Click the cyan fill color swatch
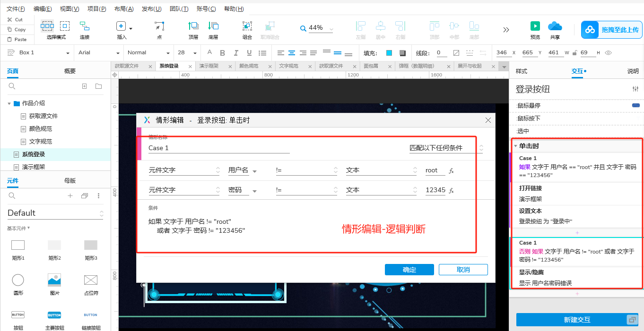Image resolution: width=644 pixels, height=331 pixels. (389, 53)
